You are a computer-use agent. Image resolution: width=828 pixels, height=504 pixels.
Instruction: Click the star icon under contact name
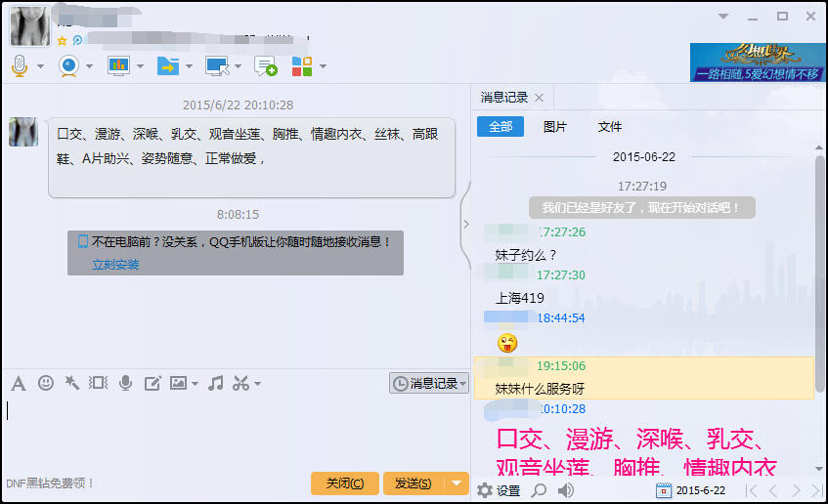click(x=62, y=41)
